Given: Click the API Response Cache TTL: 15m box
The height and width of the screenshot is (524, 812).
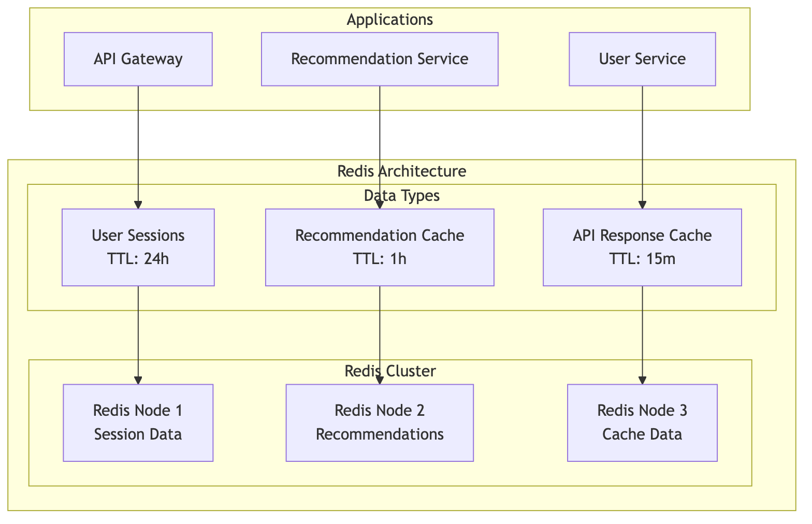Looking at the screenshot, I should (x=642, y=247).
